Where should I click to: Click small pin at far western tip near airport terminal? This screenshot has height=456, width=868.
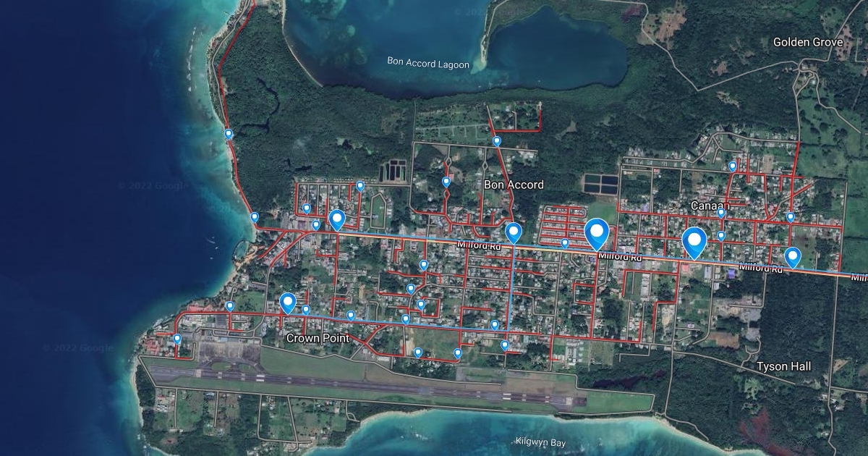click(x=177, y=338)
